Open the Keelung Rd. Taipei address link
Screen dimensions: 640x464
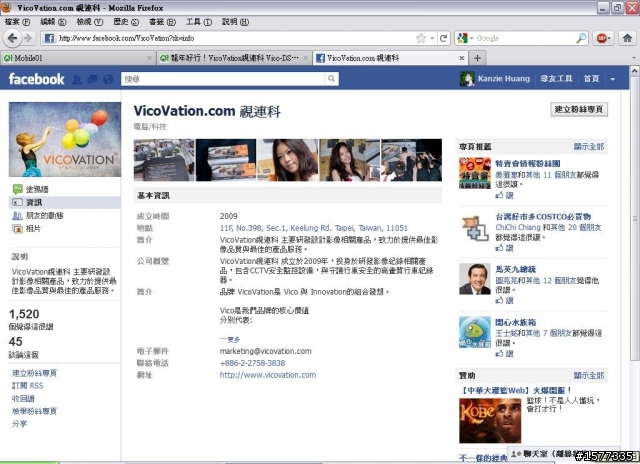(x=313, y=228)
